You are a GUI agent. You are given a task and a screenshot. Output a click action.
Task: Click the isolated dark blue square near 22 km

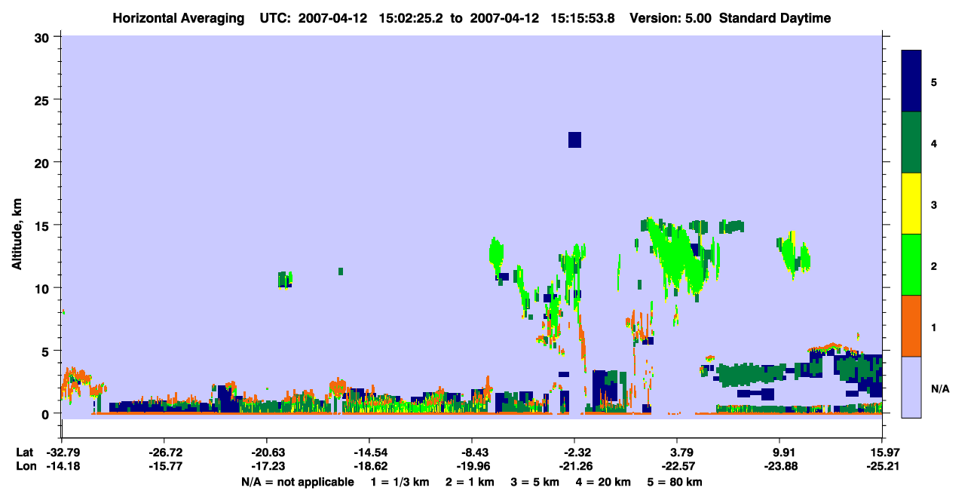click(574, 140)
